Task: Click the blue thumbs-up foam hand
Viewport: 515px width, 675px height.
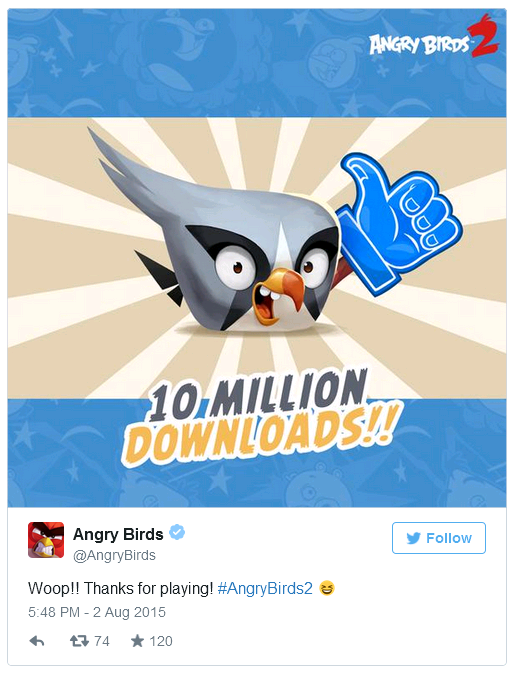Action: tap(398, 222)
